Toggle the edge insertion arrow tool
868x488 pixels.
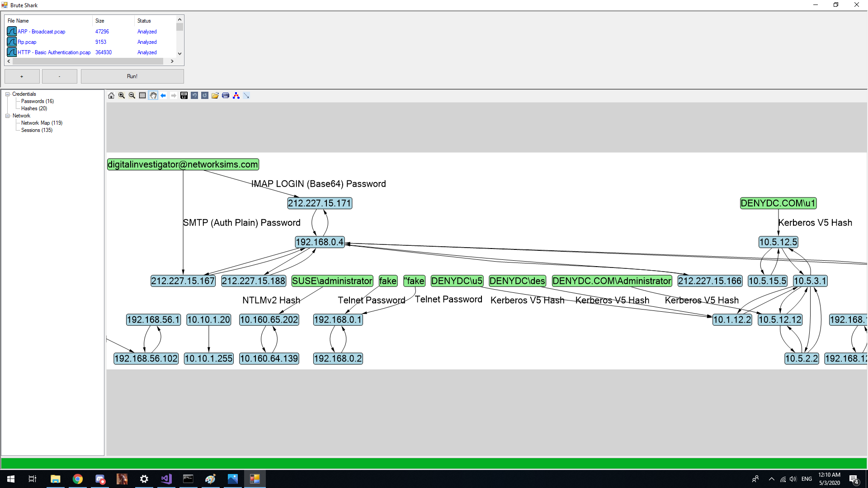pos(246,95)
